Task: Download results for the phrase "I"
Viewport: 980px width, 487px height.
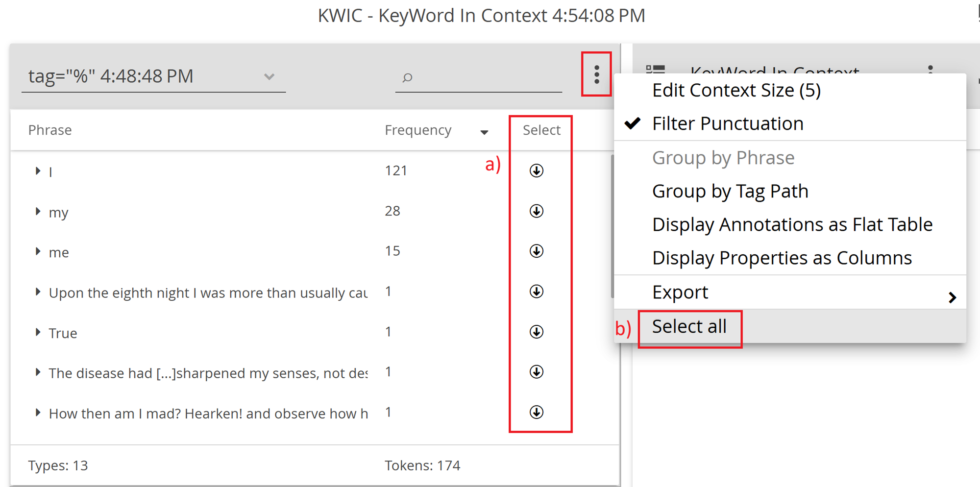Action: (537, 170)
